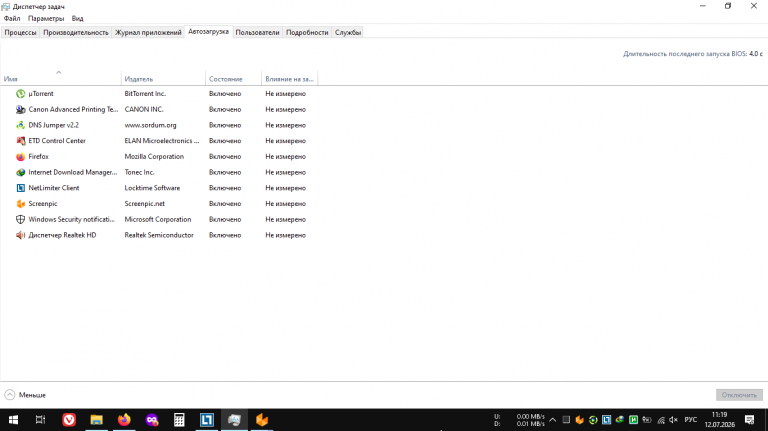Select the www.sordum.org publisher cell
The width and height of the screenshot is (768, 431).
pyautogui.click(x=150, y=125)
